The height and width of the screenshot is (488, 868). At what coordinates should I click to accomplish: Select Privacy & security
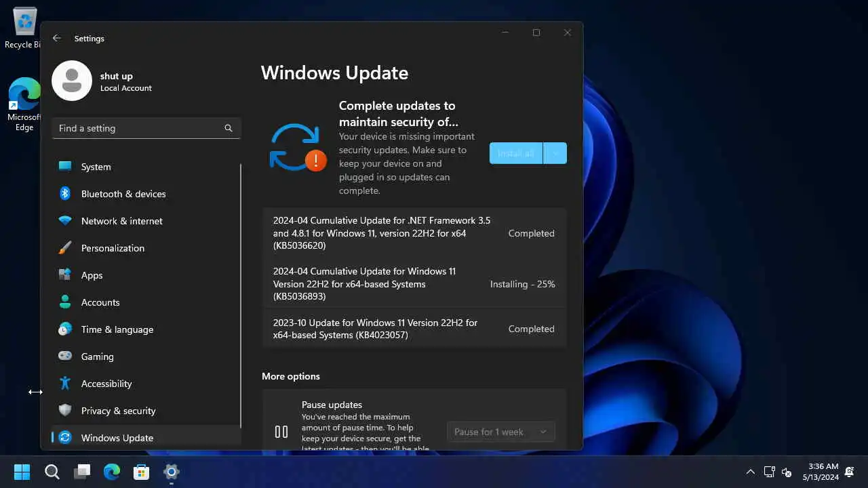(146, 411)
